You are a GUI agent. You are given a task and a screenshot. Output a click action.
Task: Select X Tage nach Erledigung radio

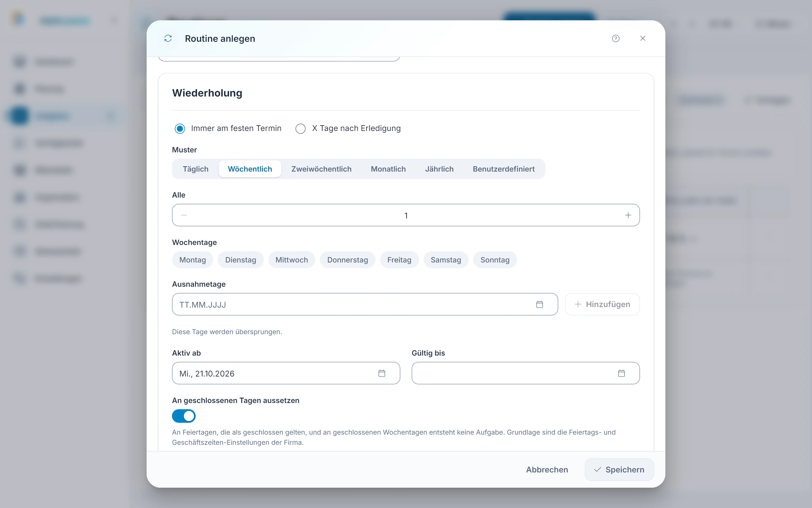point(300,129)
